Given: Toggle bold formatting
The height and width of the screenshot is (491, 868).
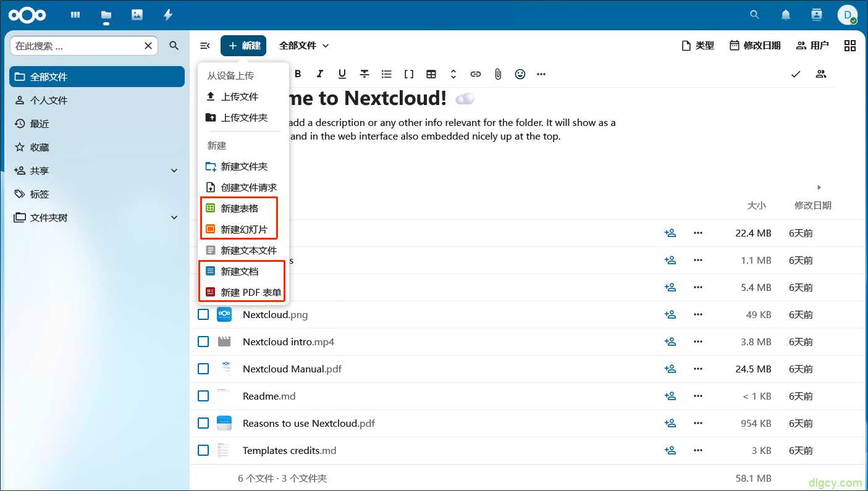Looking at the screenshot, I should point(298,74).
